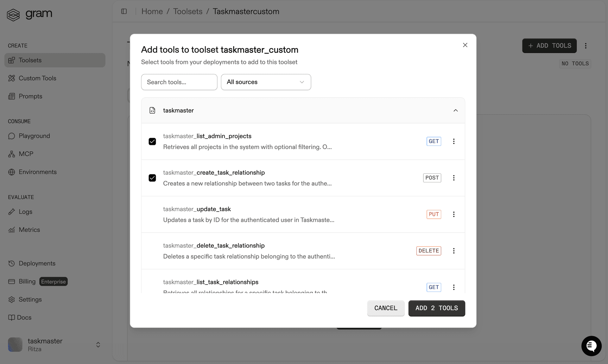Select the Toolsets icon in the sidebar
Screen dimensions: 608x364
12,60
